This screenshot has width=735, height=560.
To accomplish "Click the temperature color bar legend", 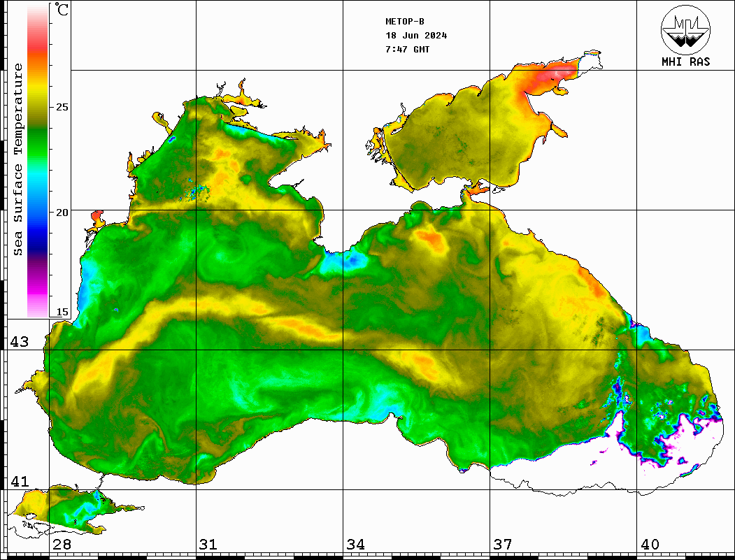I will (x=38, y=161).
